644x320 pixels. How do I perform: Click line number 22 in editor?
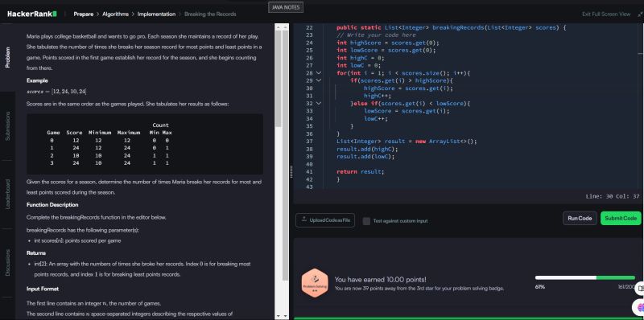(309, 28)
